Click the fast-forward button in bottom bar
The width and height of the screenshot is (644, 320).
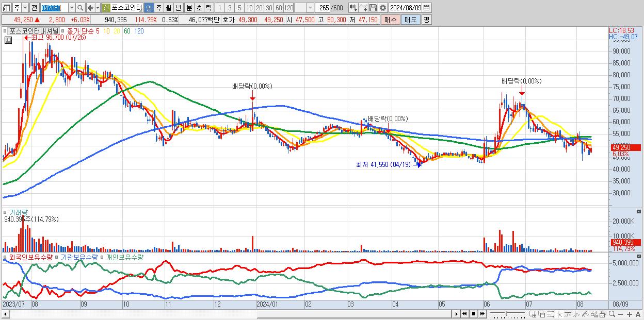point(482,314)
